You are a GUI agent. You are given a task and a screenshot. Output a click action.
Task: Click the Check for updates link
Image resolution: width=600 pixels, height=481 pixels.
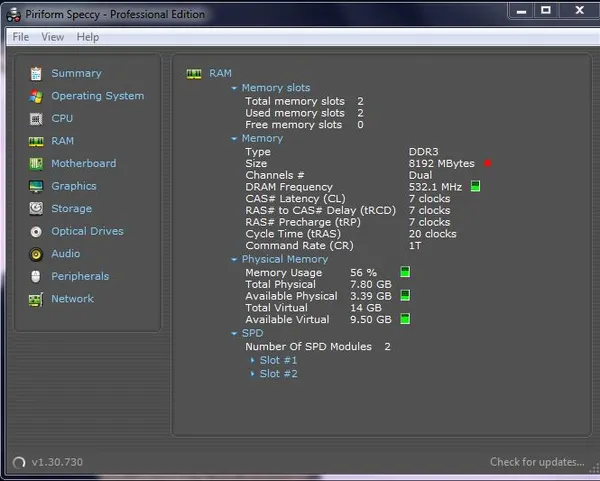(x=537, y=462)
